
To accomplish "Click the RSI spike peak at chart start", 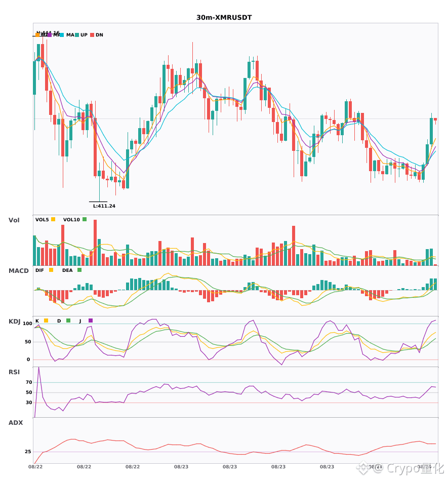I will coord(38,368).
